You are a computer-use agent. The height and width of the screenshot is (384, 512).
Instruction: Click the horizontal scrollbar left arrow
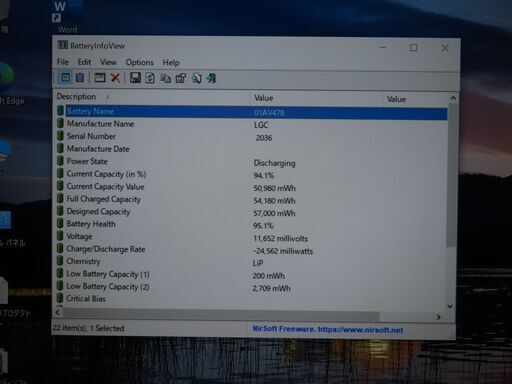pos(58,312)
